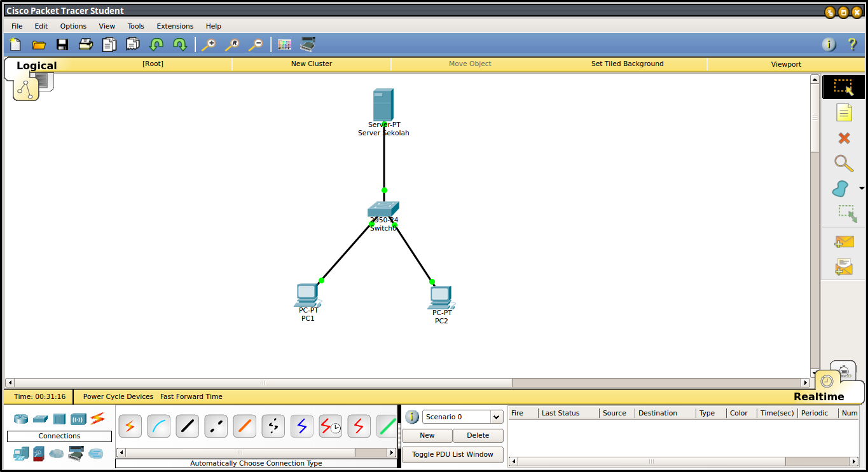Choose the Resize Shape tool
The width and height of the screenshot is (868, 472).
click(846, 213)
